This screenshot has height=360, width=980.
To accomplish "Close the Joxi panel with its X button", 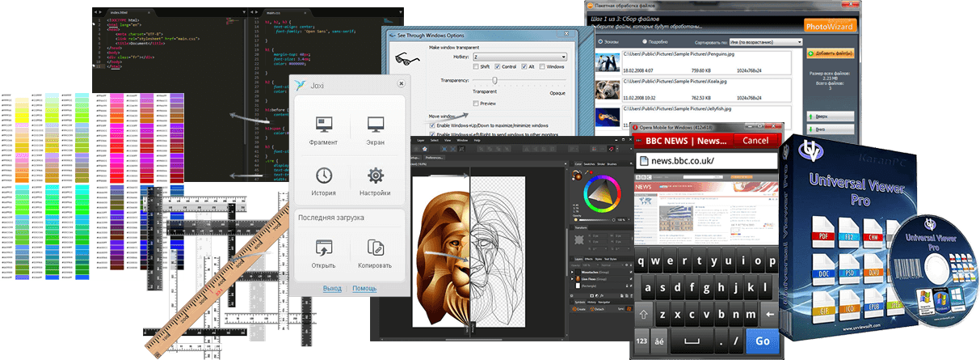I will 401,83.
